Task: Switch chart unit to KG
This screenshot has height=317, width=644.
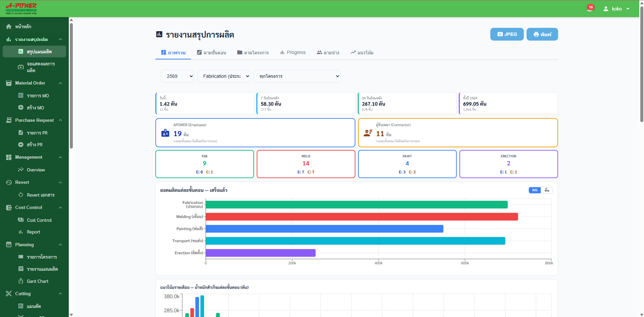Action: point(535,190)
